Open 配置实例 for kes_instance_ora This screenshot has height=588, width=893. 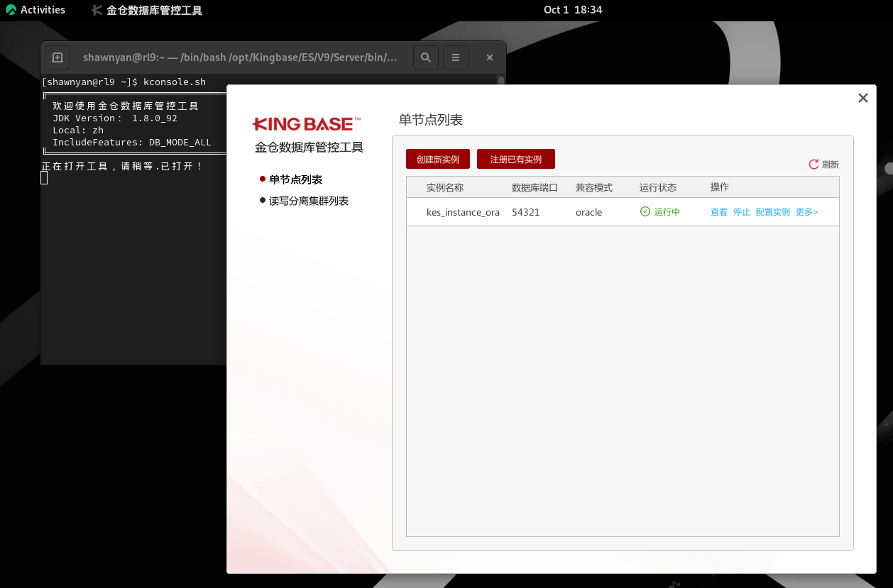pos(772,211)
